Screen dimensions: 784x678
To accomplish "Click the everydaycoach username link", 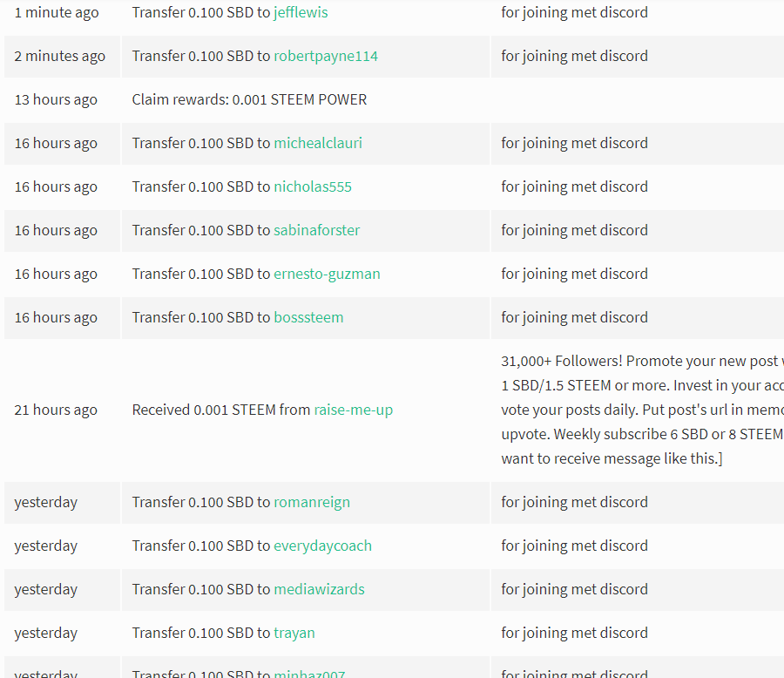I will 322,546.
